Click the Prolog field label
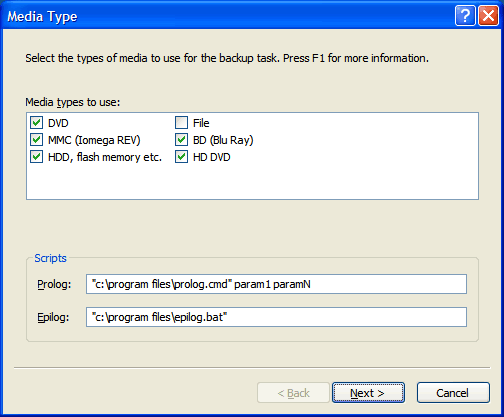Screen dimensions: 504x417 pos(54,284)
